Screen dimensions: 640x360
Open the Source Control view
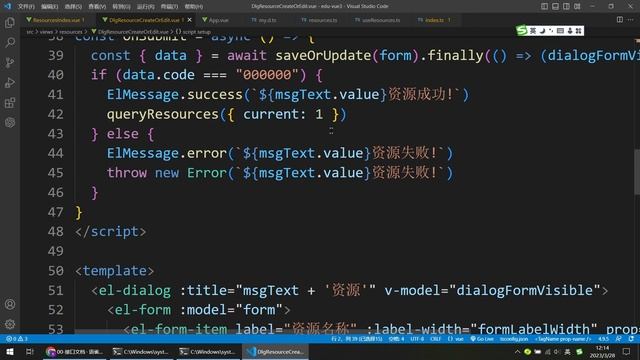(10, 62)
